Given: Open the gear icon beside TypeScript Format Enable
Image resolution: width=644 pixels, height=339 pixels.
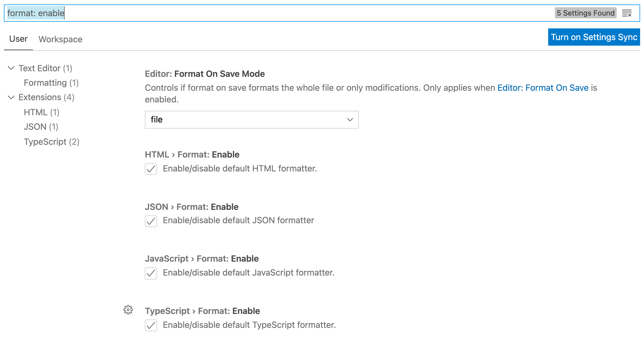Looking at the screenshot, I should pos(128,310).
